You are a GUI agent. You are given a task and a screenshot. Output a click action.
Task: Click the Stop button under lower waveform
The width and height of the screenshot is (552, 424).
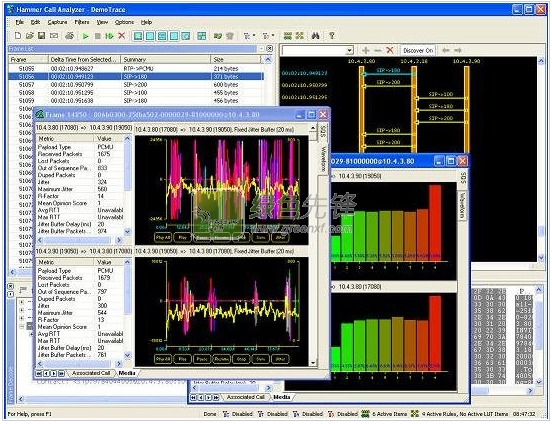click(x=241, y=359)
